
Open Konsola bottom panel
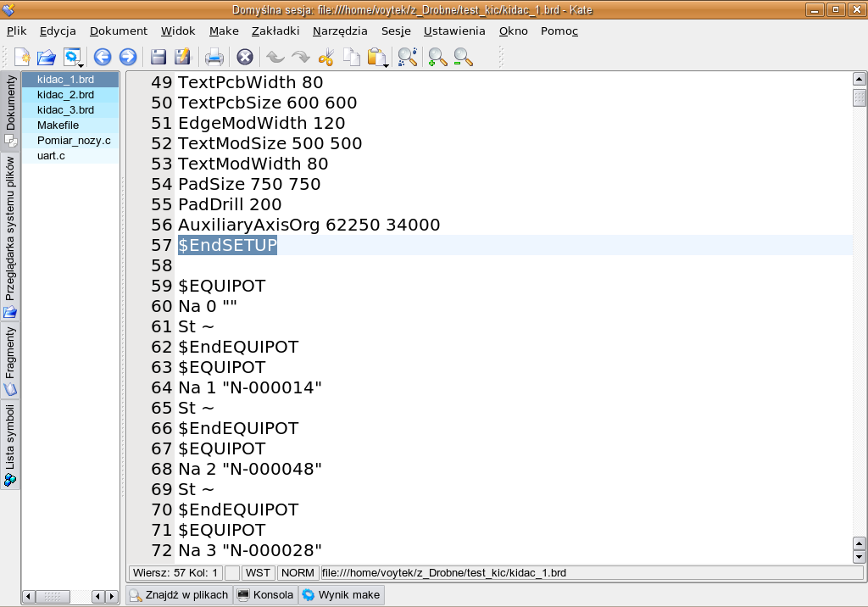pyautogui.click(x=265, y=595)
